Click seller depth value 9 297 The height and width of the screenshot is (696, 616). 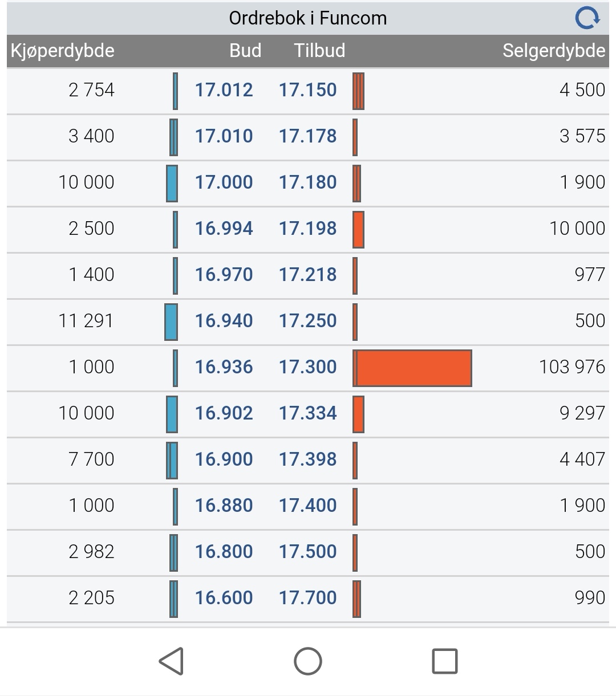click(x=582, y=413)
